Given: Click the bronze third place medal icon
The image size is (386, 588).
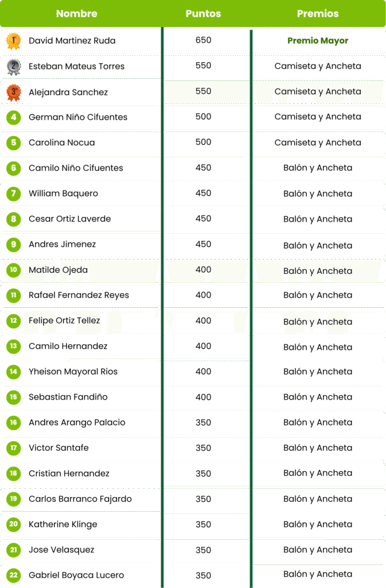Looking at the screenshot, I should pos(14,92).
